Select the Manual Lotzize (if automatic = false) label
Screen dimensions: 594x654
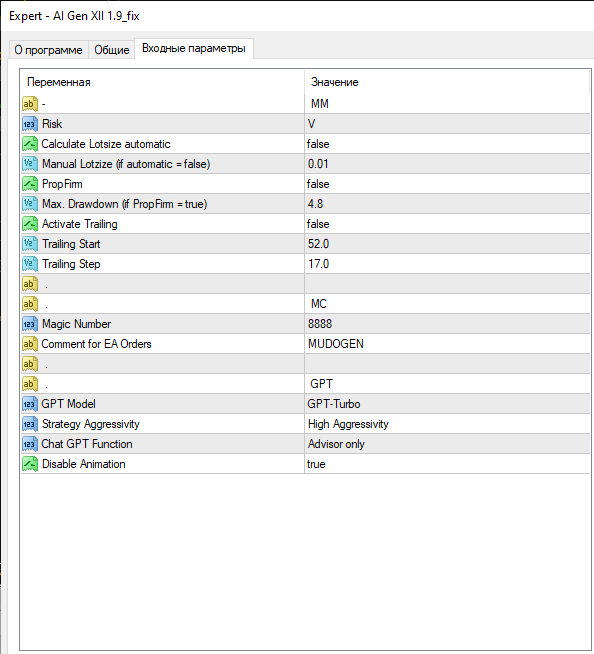click(126, 164)
